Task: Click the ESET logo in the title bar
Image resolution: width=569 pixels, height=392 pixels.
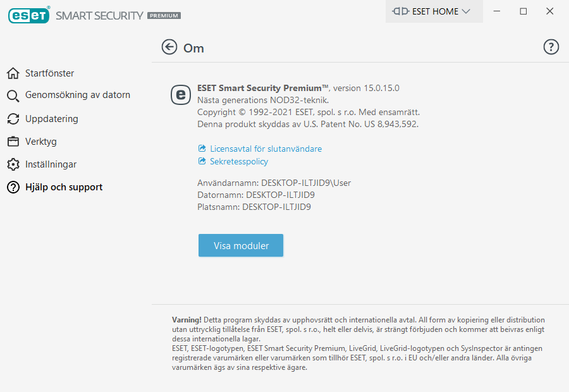Action: click(x=29, y=15)
